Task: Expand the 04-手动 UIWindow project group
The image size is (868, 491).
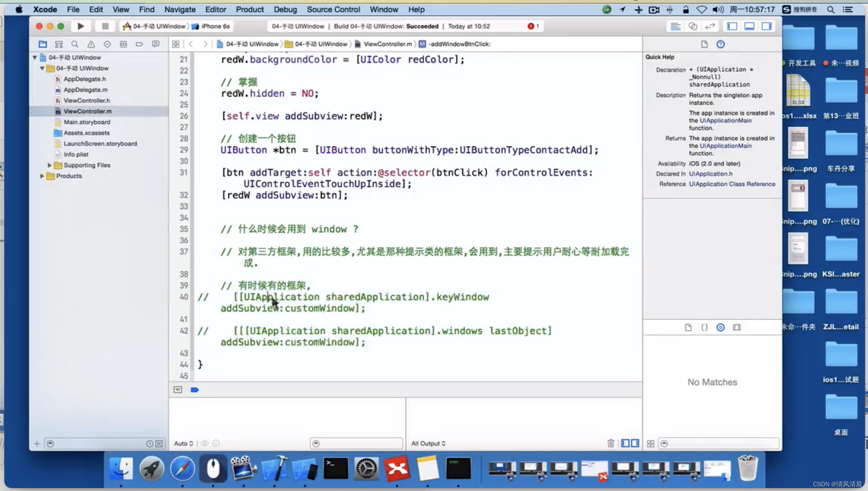Action: [33, 57]
